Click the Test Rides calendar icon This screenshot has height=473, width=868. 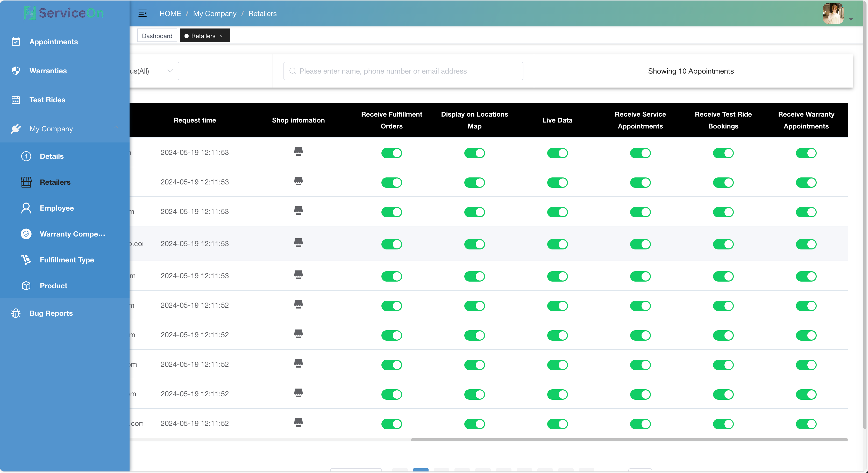click(x=16, y=100)
